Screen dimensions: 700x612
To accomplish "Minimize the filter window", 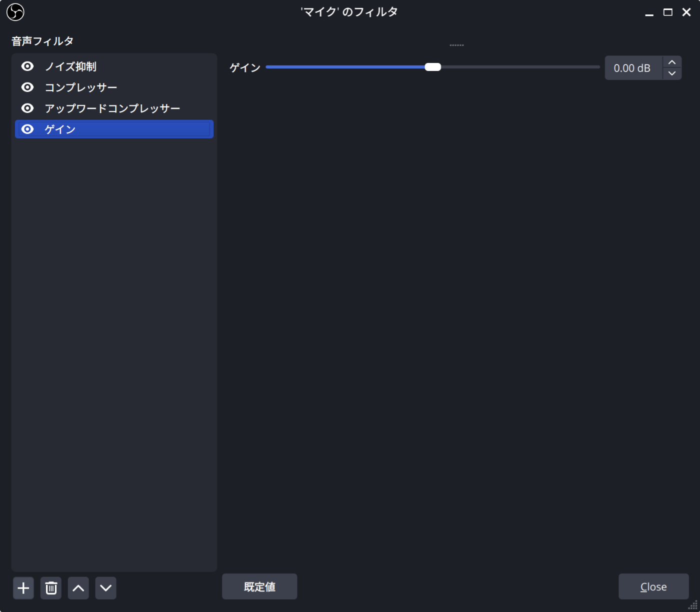I will pyautogui.click(x=649, y=12).
